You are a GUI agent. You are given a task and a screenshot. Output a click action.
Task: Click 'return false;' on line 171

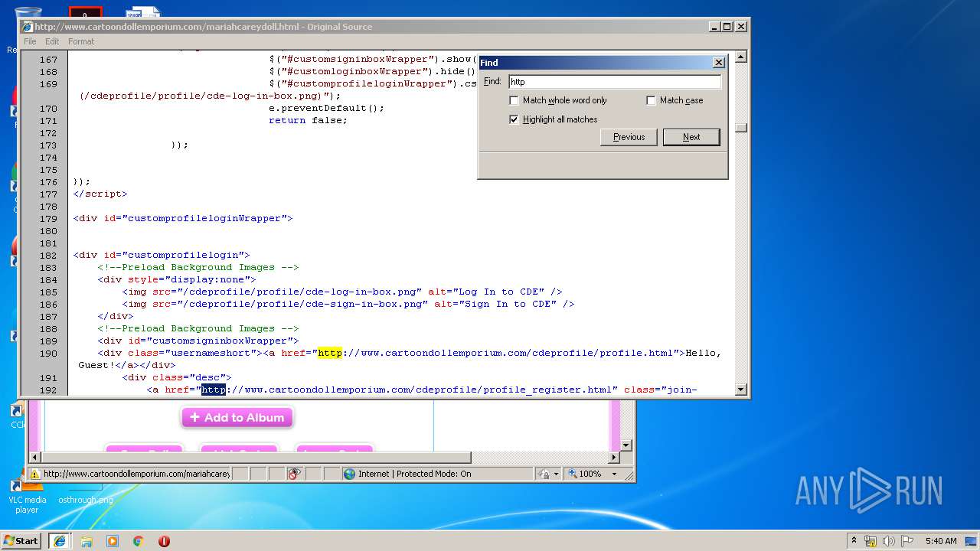[308, 120]
